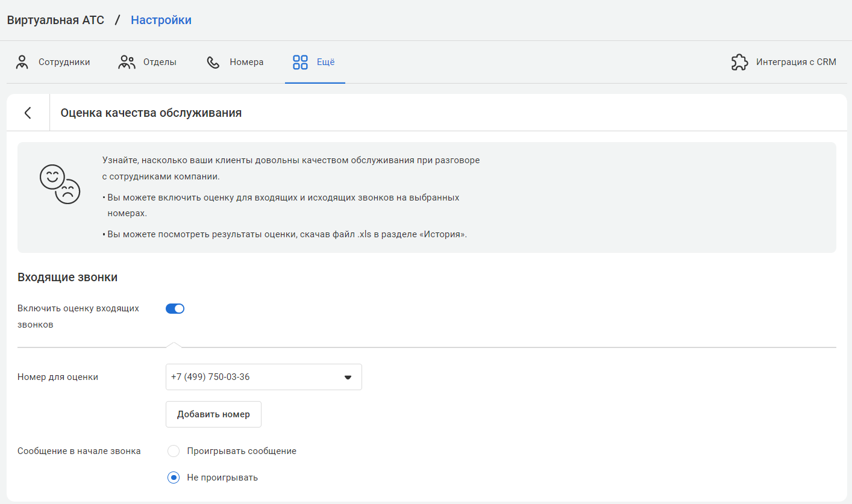Screen dimensions: 852x504
Task: Open the Интеграция с CRM text link
Action: (x=796, y=62)
